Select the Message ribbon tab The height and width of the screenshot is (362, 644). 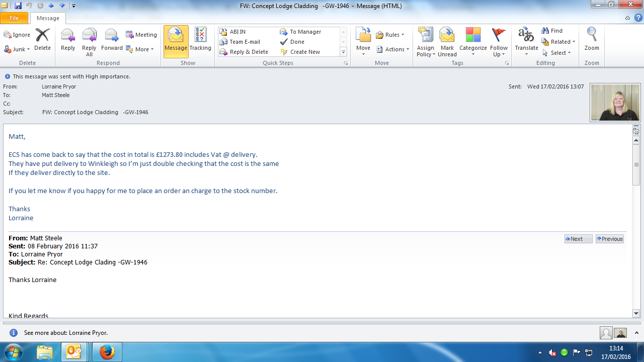point(48,18)
